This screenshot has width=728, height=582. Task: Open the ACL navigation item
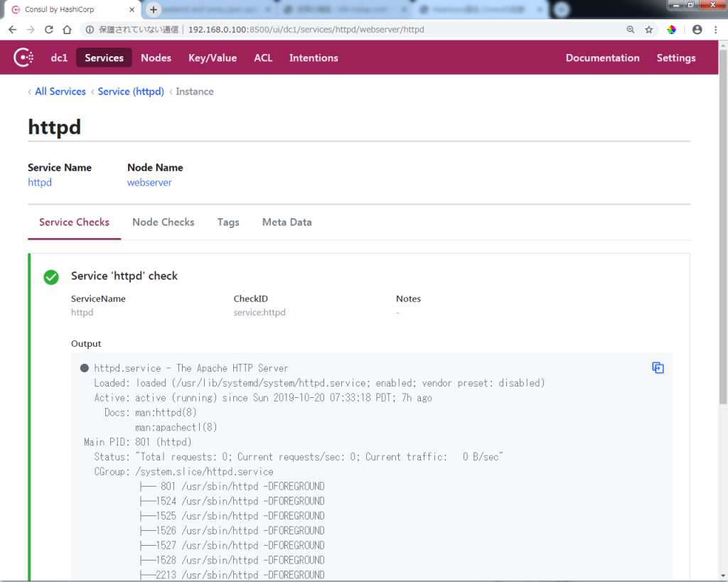pos(263,58)
